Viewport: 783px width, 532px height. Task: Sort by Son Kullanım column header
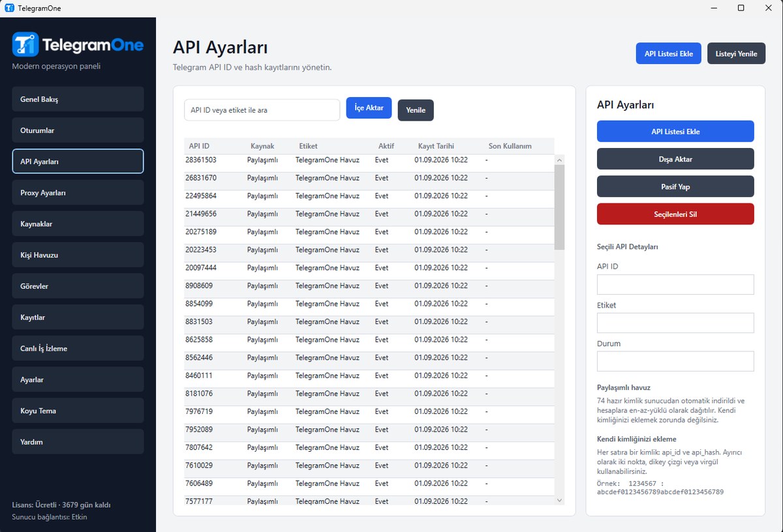[519, 146]
